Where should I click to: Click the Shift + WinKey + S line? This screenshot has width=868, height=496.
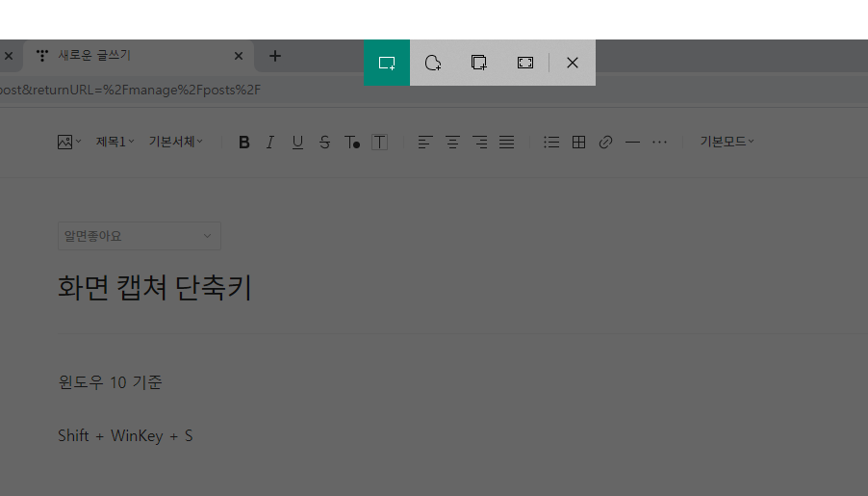(125, 436)
